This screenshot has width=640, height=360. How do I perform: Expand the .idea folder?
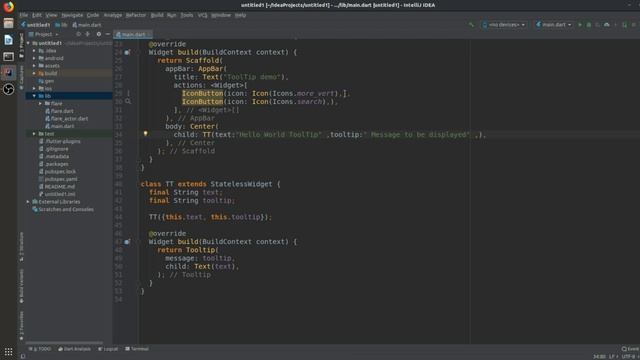coord(34,51)
